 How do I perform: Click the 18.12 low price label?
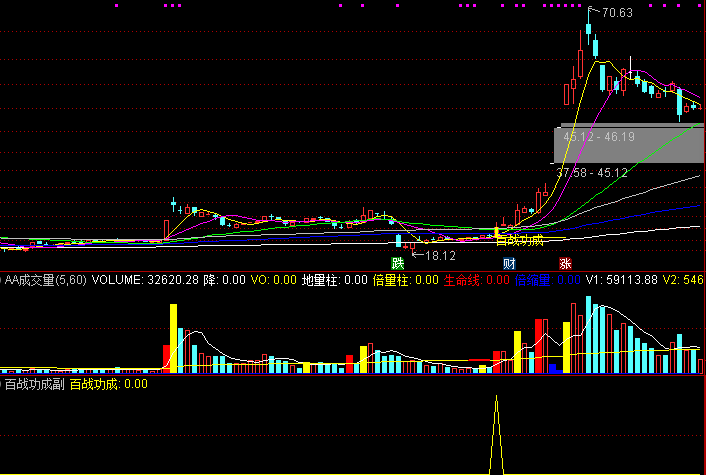440,256
